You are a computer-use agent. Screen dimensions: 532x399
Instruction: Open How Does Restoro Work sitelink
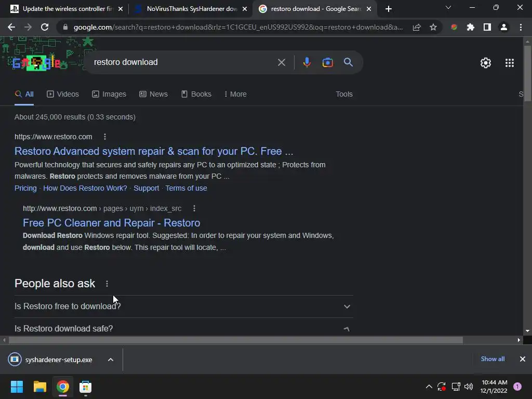[85, 188]
